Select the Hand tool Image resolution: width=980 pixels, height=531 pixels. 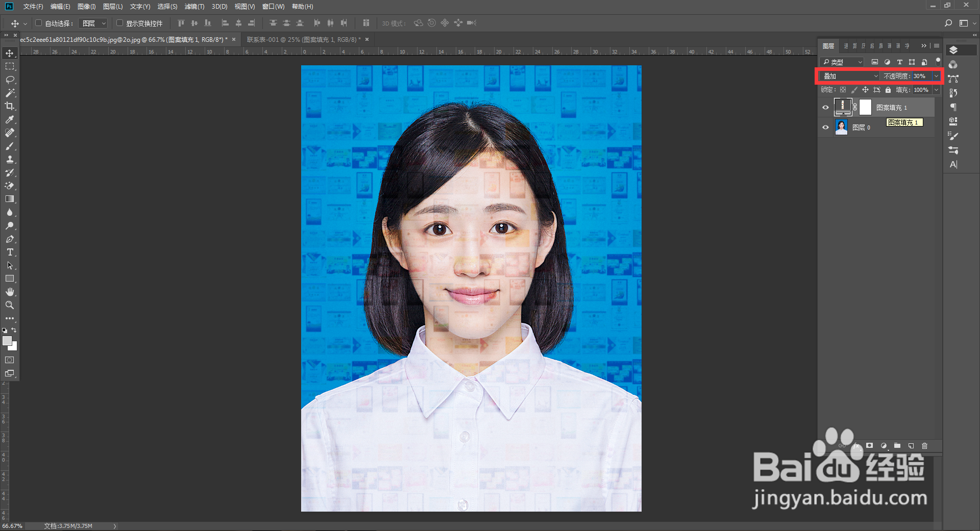10,292
